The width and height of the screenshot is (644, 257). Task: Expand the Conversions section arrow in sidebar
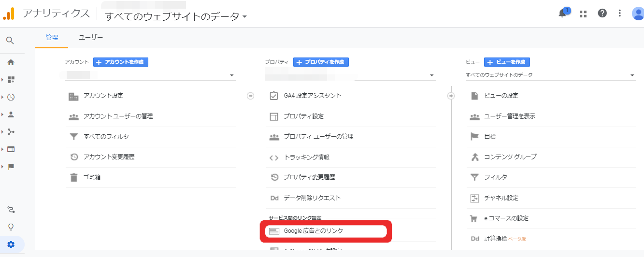point(2,167)
